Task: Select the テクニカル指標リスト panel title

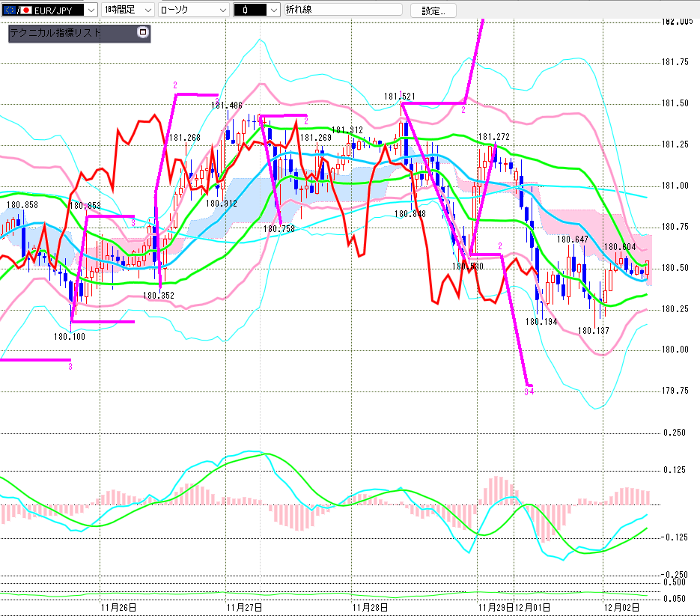Action: tap(56, 33)
